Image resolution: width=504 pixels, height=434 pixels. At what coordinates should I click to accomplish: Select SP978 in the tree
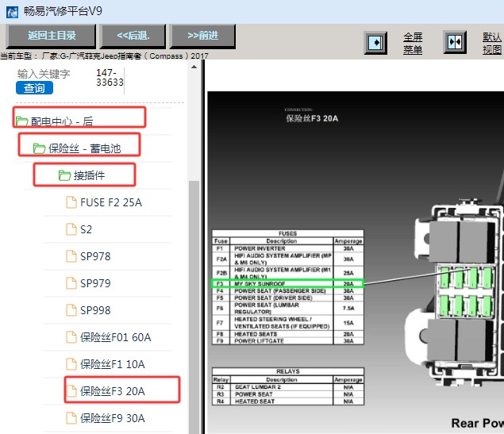tap(95, 256)
